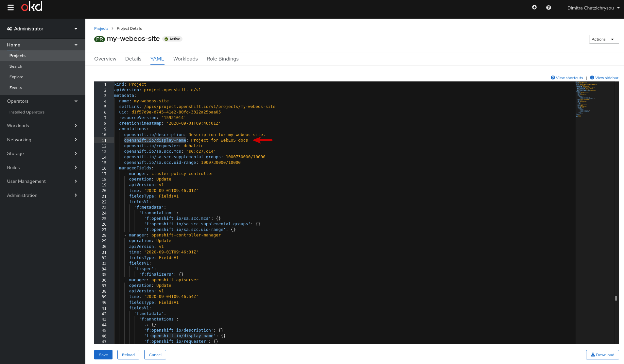Open Search in the sidebar
The height and width of the screenshot is (364, 624).
pos(16,66)
